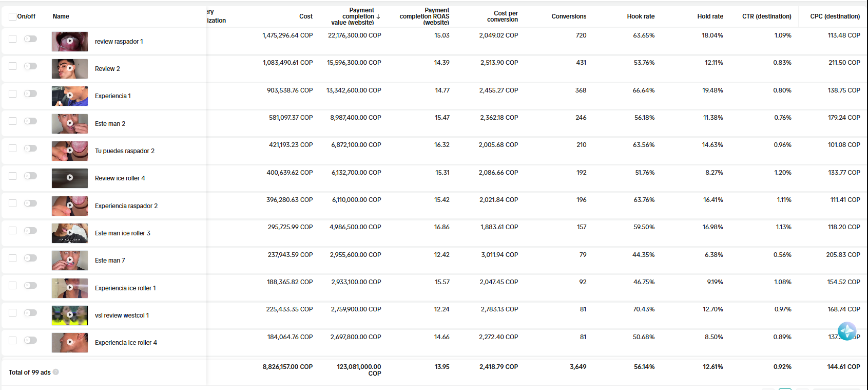Select the checkbox for Review 2 ad
868x390 pixels.
12,66
